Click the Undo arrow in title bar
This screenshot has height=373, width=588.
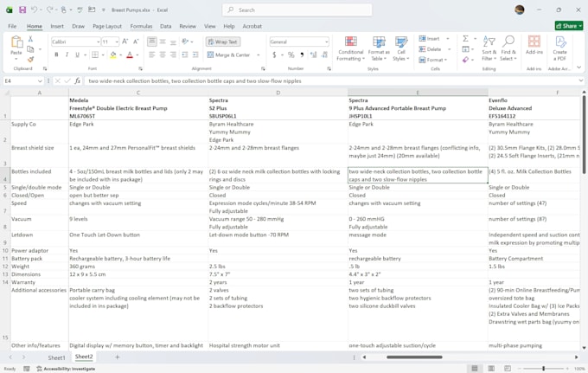(34, 10)
